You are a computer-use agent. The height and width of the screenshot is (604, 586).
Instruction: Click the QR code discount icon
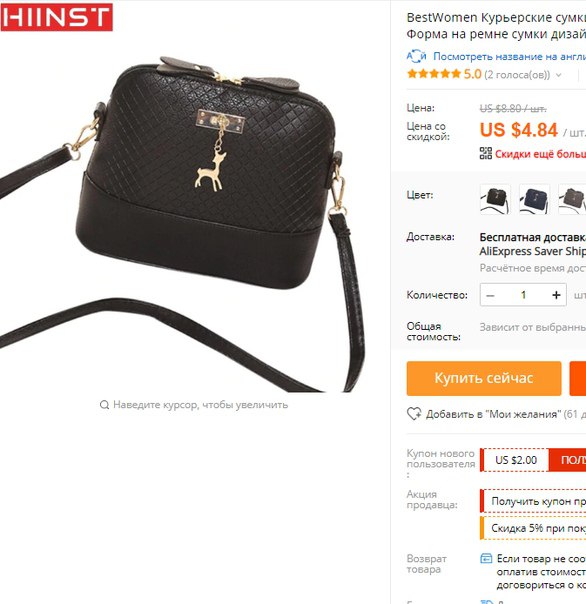pyautogui.click(x=485, y=153)
